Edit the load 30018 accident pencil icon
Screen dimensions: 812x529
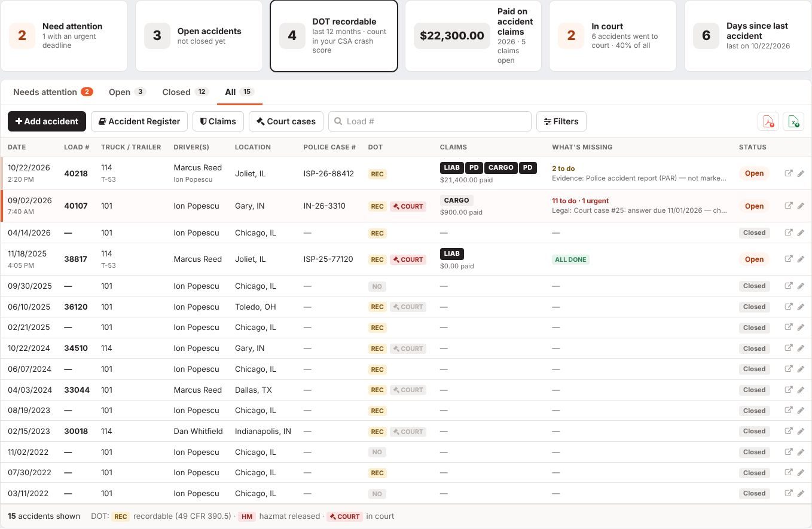point(801,431)
